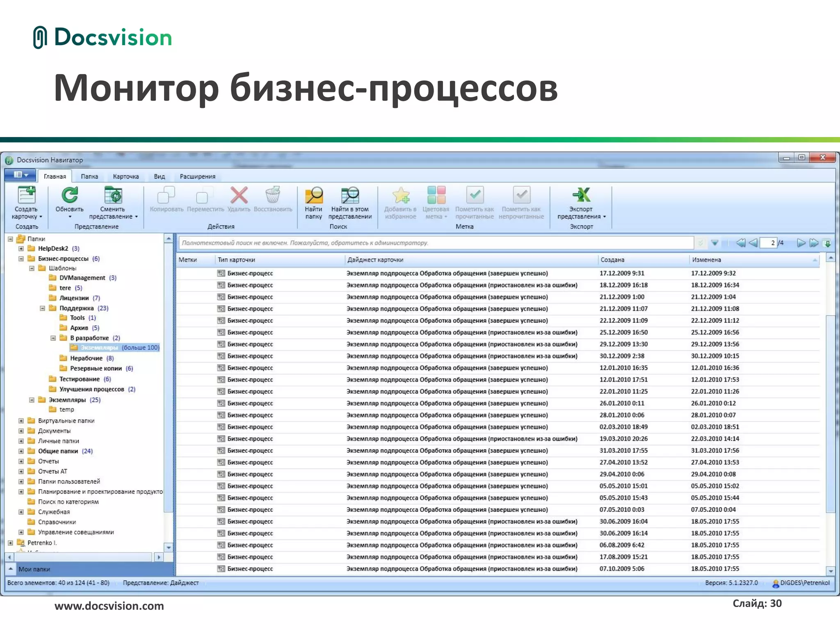Click Найти в этом представлении icon
The image size is (840, 630).
(350, 195)
